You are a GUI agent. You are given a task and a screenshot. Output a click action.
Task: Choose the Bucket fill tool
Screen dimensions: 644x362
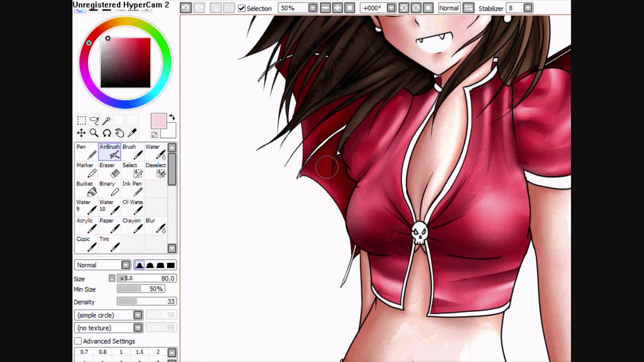point(87,189)
